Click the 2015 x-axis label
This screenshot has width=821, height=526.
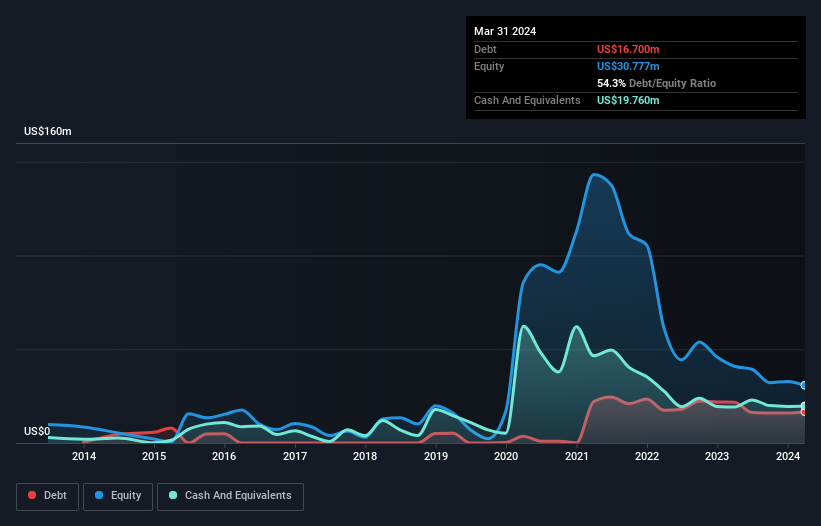[154, 456]
